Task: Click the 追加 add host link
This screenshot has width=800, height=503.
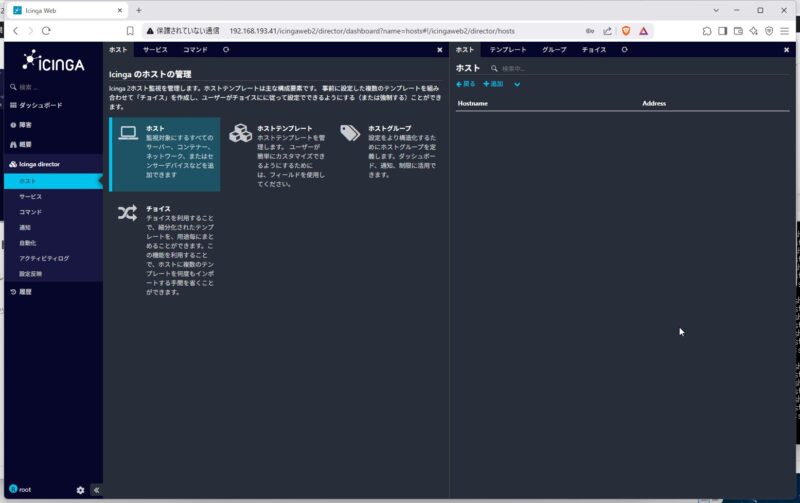Action: [x=493, y=84]
